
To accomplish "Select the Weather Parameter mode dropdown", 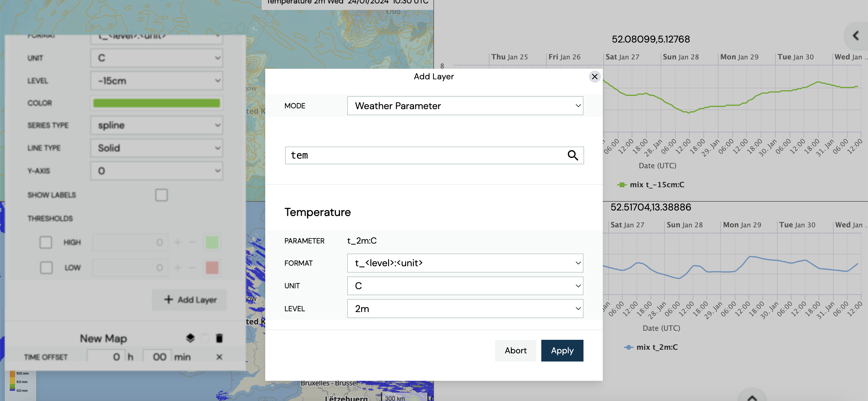I will [465, 106].
